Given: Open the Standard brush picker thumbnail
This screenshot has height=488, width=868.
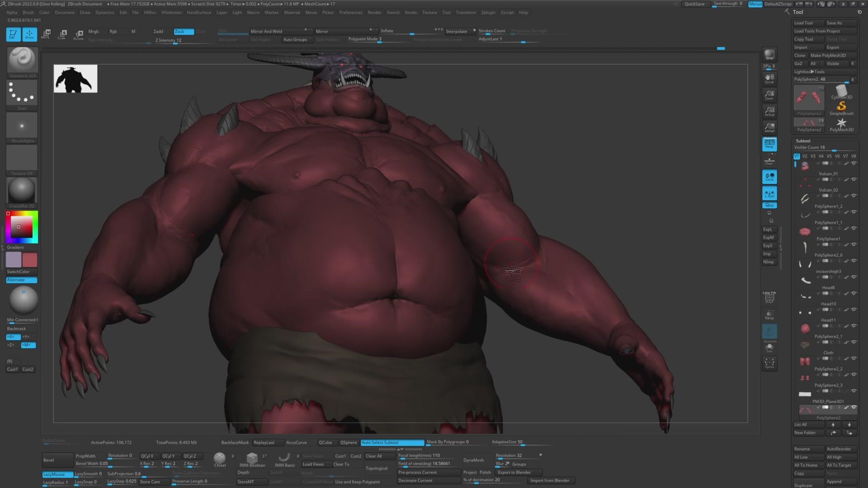Looking at the screenshot, I should click(22, 60).
